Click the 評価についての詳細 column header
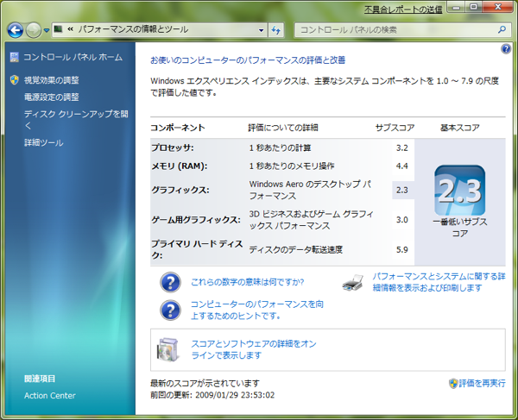Viewport: 518px width, 420px height. point(283,128)
